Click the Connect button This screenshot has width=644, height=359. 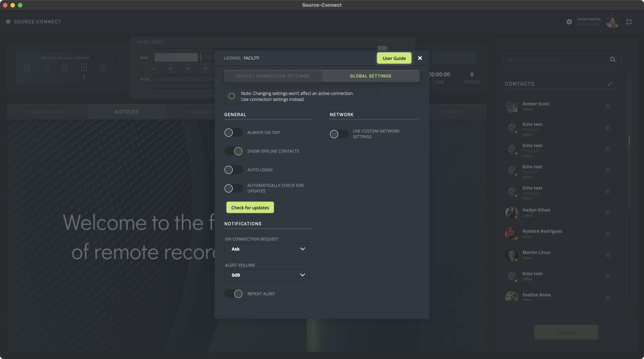point(566,333)
